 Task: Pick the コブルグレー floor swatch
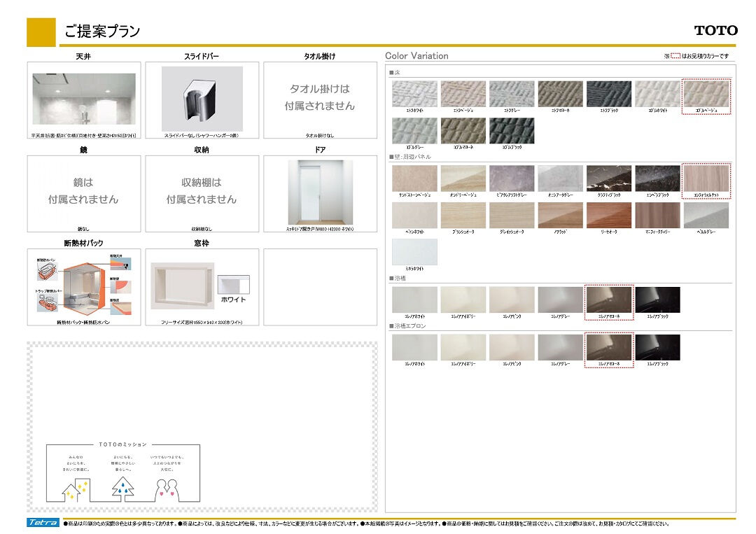pos(414,130)
